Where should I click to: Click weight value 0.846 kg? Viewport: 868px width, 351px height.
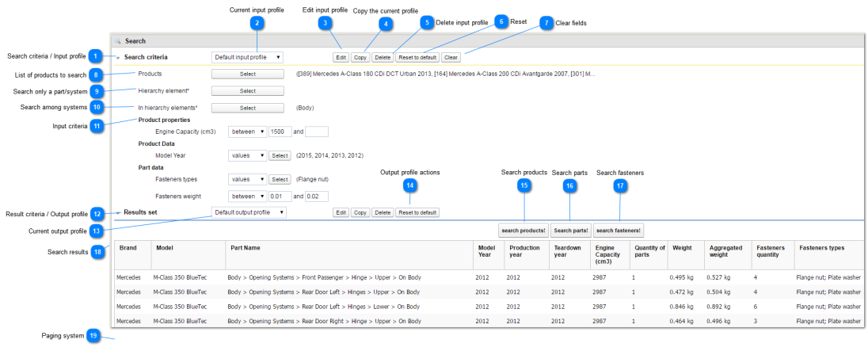[x=681, y=307]
